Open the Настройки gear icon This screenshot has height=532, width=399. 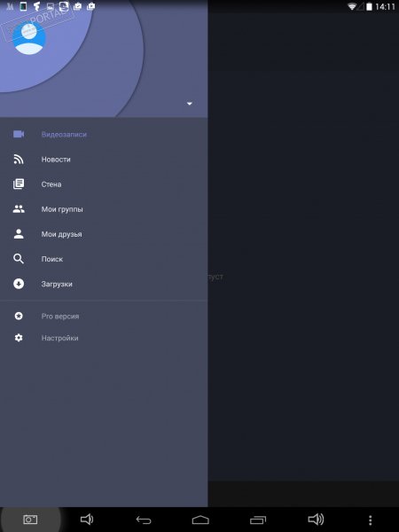(19, 338)
